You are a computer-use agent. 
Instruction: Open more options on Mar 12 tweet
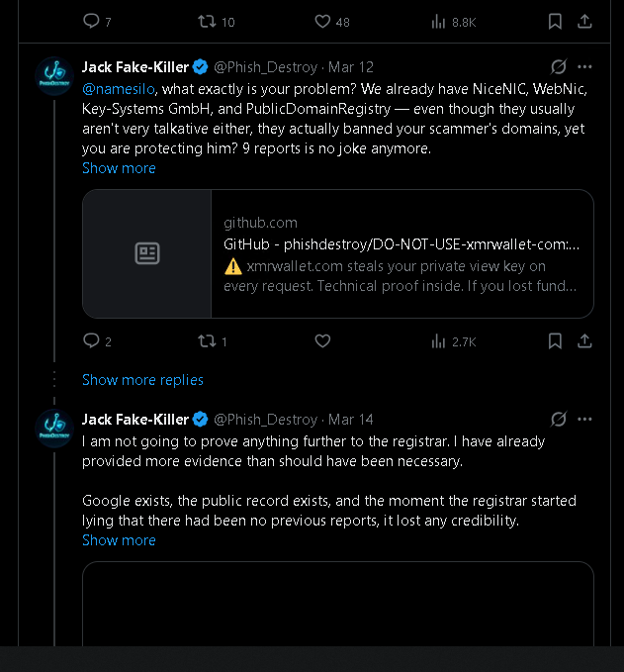coord(584,67)
